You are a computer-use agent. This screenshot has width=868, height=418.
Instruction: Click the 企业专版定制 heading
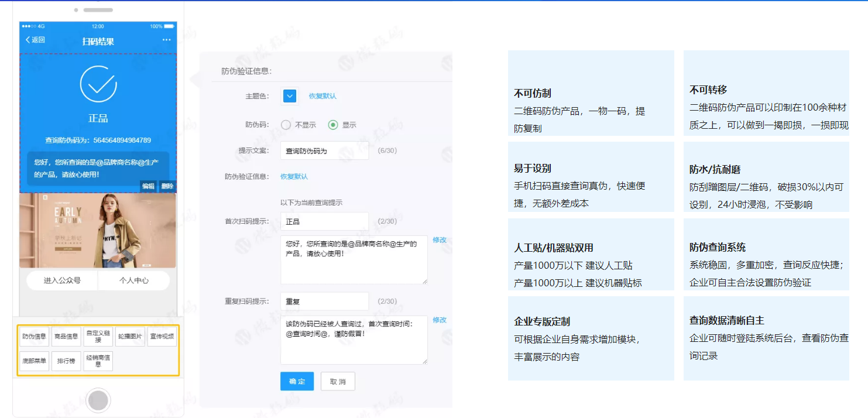[542, 321]
